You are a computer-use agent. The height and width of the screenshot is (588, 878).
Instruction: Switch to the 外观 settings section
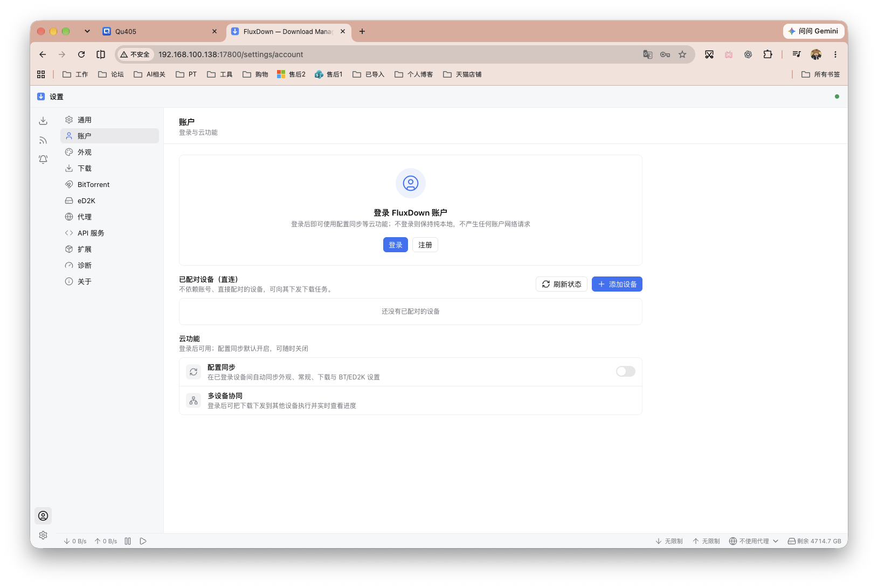click(110, 152)
